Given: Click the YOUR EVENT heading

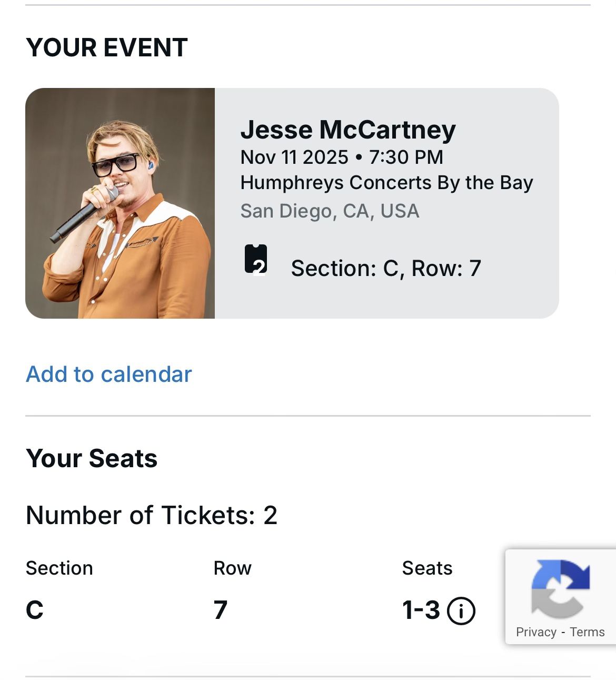Looking at the screenshot, I should [107, 47].
